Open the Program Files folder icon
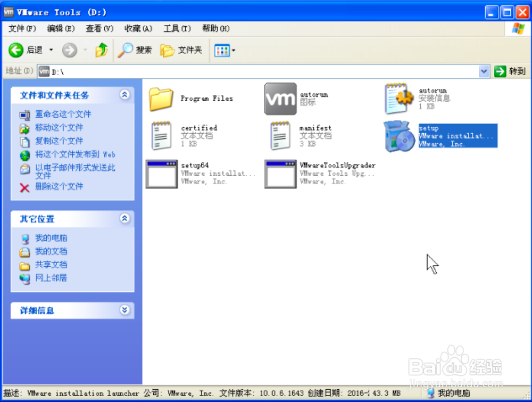 point(161,99)
